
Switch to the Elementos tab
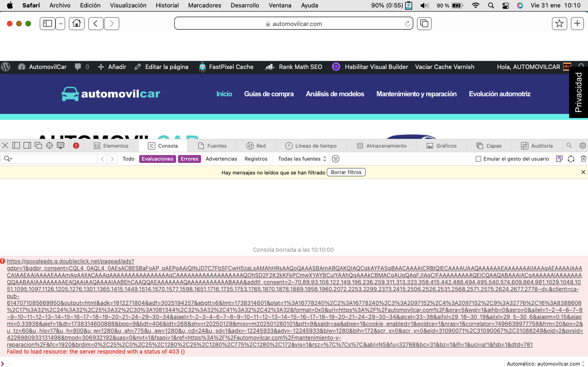(x=111, y=145)
